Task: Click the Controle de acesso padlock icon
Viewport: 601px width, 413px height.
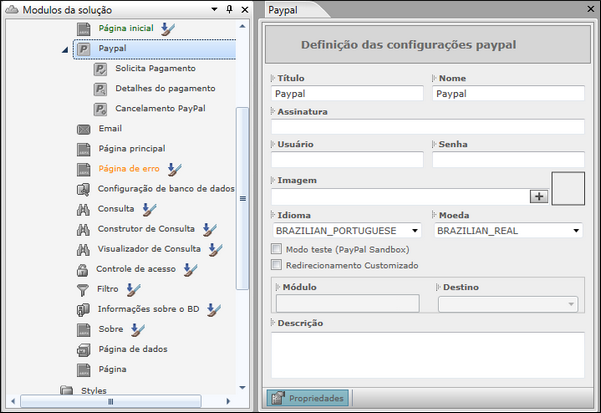Action: point(85,269)
